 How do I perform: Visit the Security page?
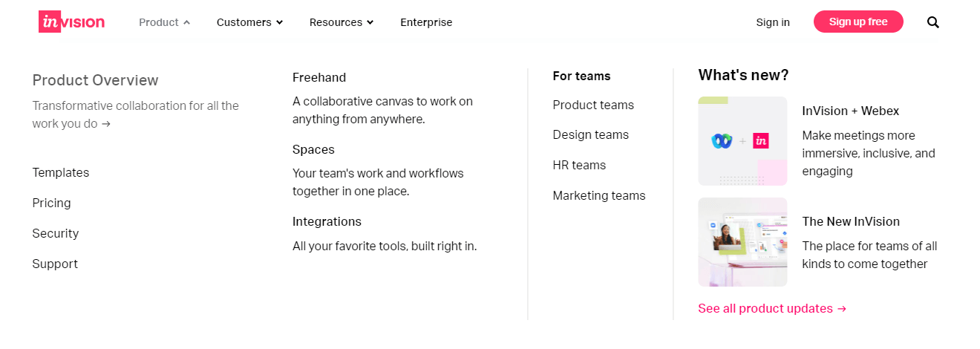[56, 233]
